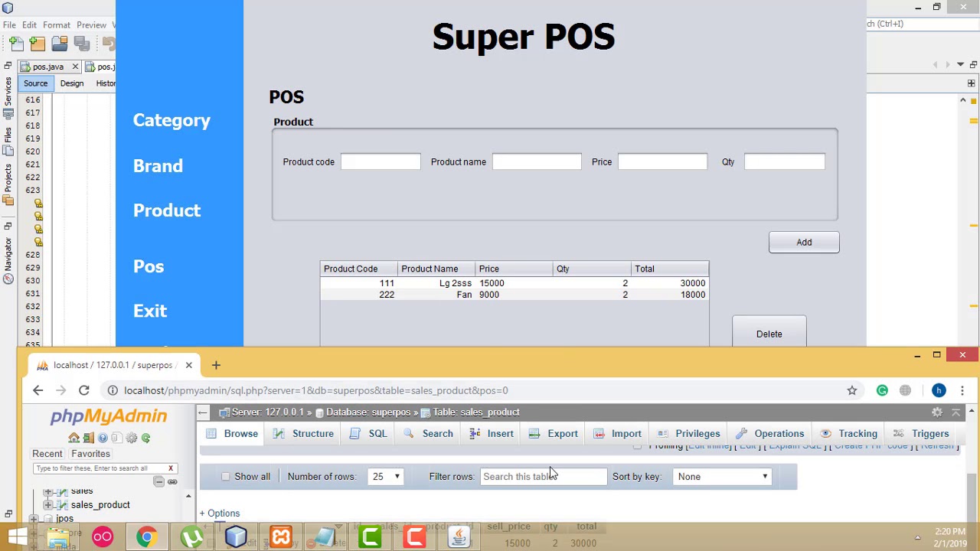The image size is (980, 551).
Task: Open Format menu in NetBeans
Action: point(57,24)
